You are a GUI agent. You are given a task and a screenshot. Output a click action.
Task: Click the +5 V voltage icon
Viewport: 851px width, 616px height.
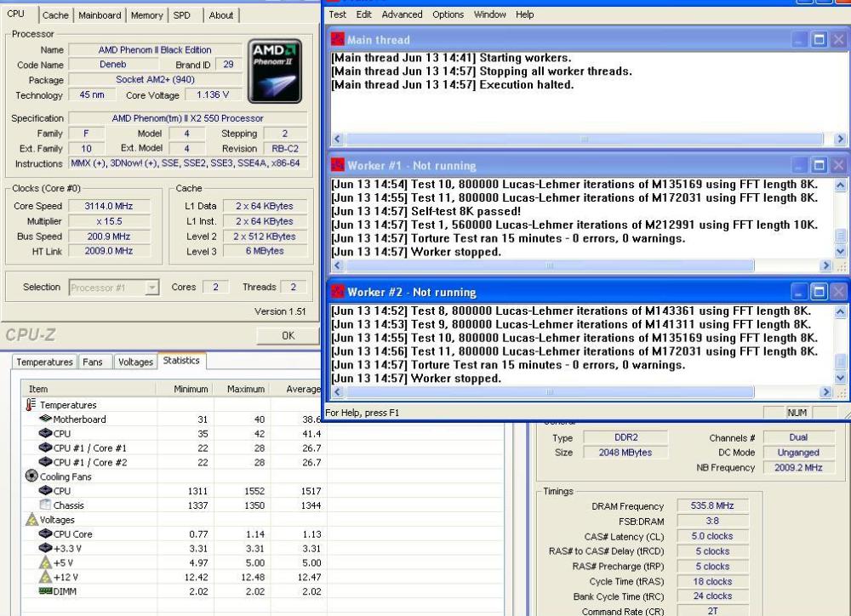(x=46, y=562)
